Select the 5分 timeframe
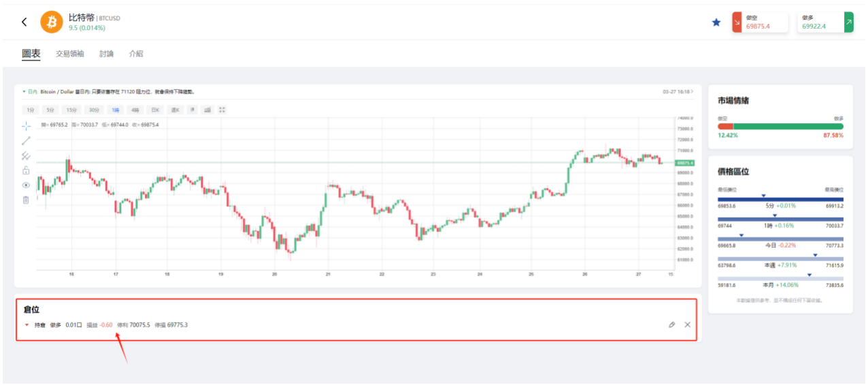 (x=50, y=110)
